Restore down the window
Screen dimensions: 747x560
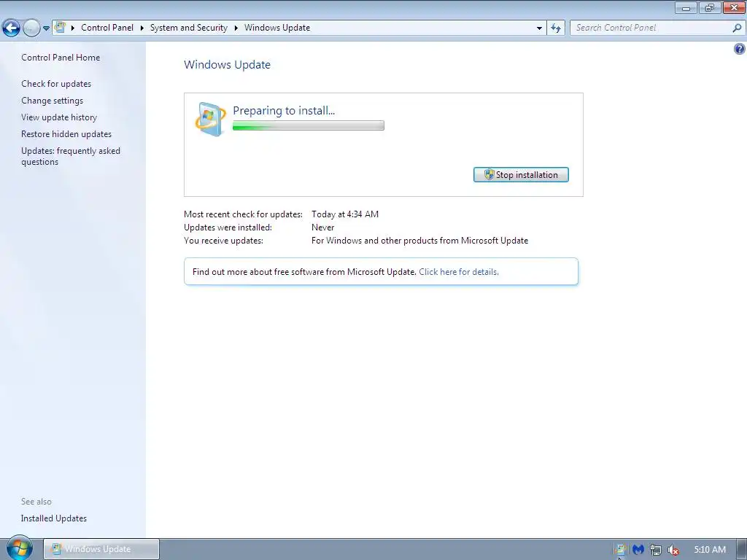[710, 7]
